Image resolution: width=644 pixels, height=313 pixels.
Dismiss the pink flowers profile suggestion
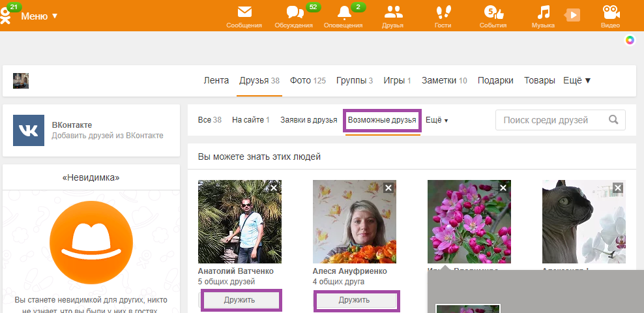click(504, 188)
